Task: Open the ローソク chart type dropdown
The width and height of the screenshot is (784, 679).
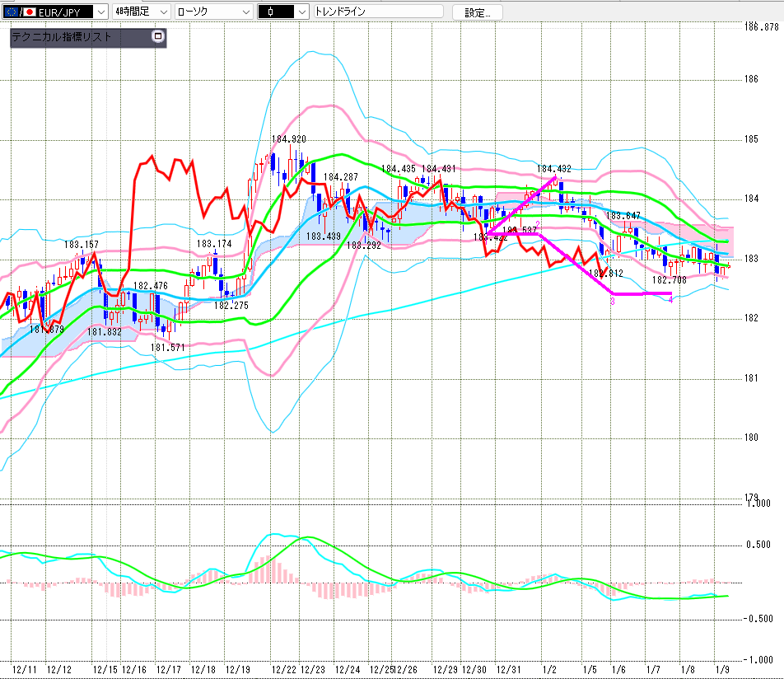Action: tap(245, 12)
